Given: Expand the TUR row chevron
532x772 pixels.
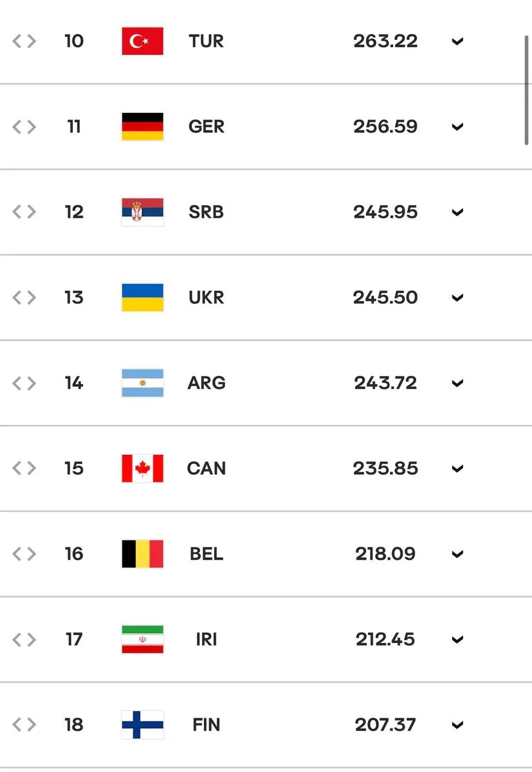Looking at the screenshot, I should (x=458, y=42).
